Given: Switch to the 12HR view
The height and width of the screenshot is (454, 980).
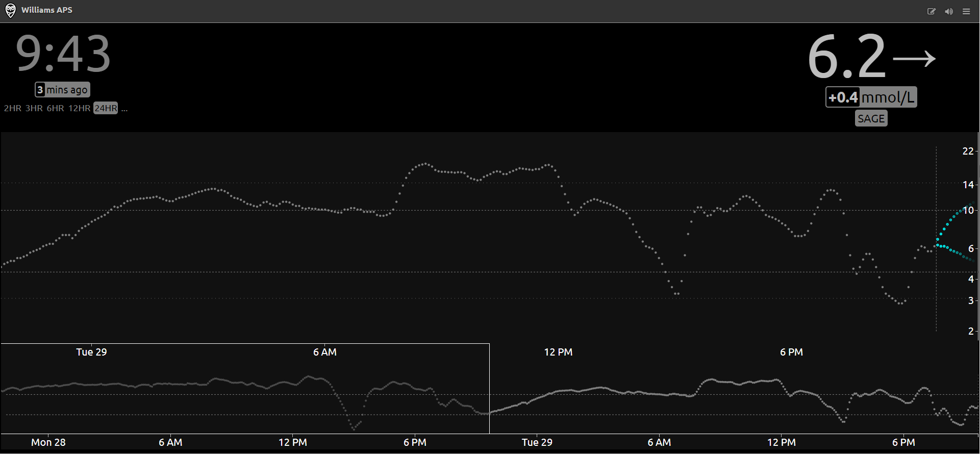Looking at the screenshot, I should [79, 108].
